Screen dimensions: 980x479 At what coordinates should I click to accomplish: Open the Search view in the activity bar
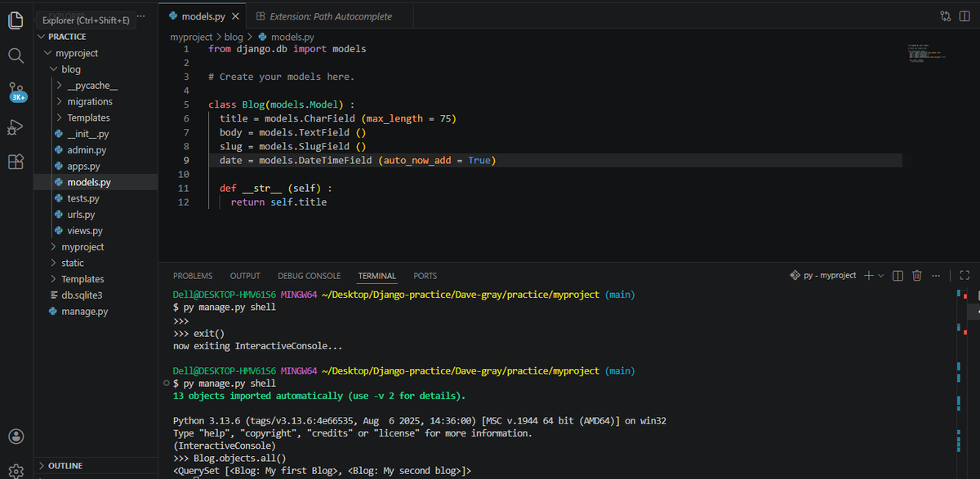pos(16,57)
